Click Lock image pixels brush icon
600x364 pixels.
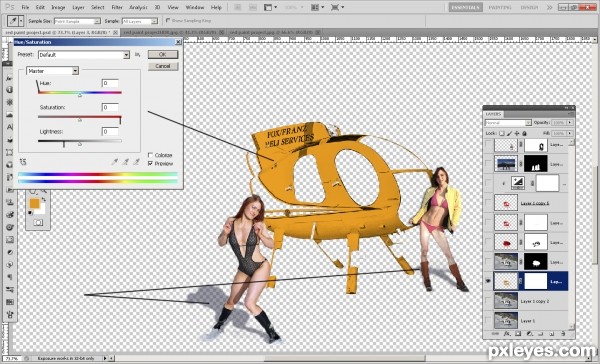point(509,133)
